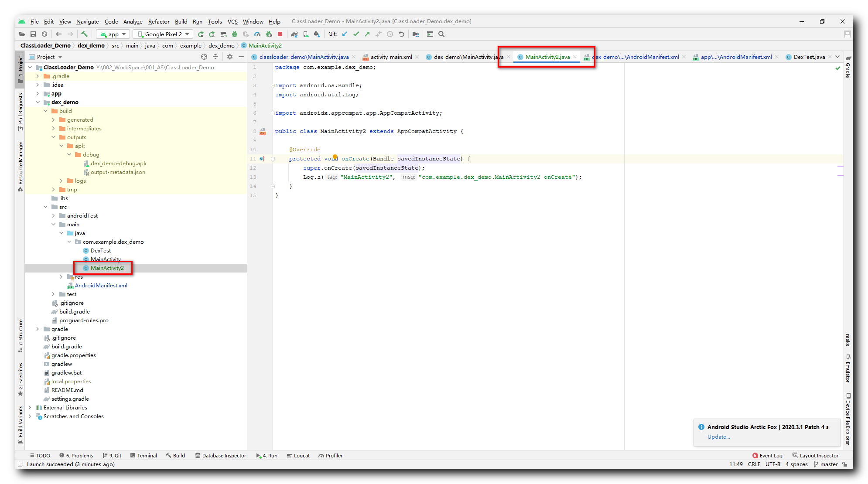Switch to the DexTest.java tab
This screenshot has height=484, width=868.
pyautogui.click(x=809, y=57)
